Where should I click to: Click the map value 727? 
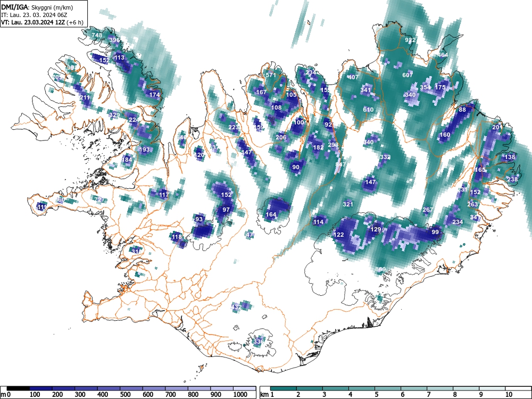pyautogui.click(x=99, y=199)
